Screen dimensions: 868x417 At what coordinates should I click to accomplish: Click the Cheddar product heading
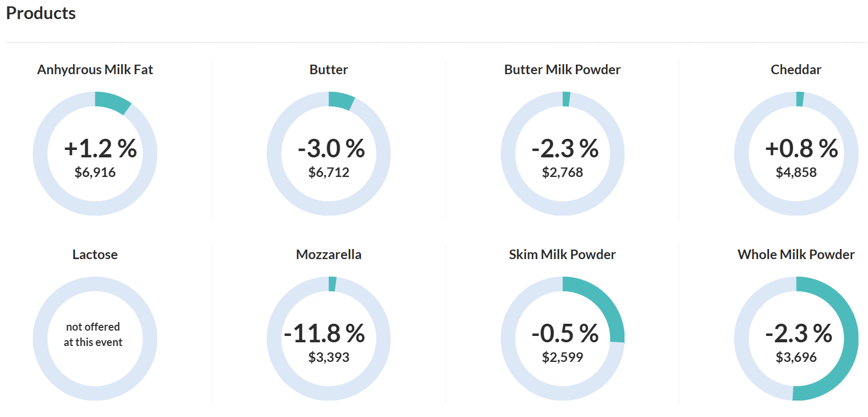(796, 70)
